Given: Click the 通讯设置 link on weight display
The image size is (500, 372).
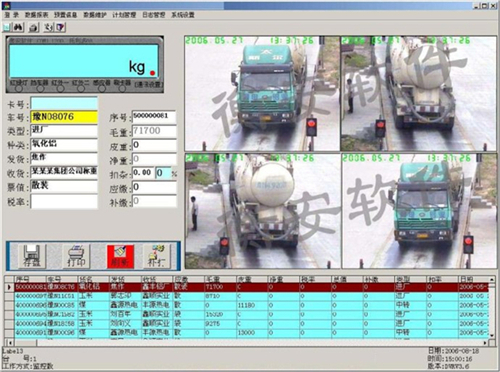Looking at the screenshot, I should (x=149, y=85).
